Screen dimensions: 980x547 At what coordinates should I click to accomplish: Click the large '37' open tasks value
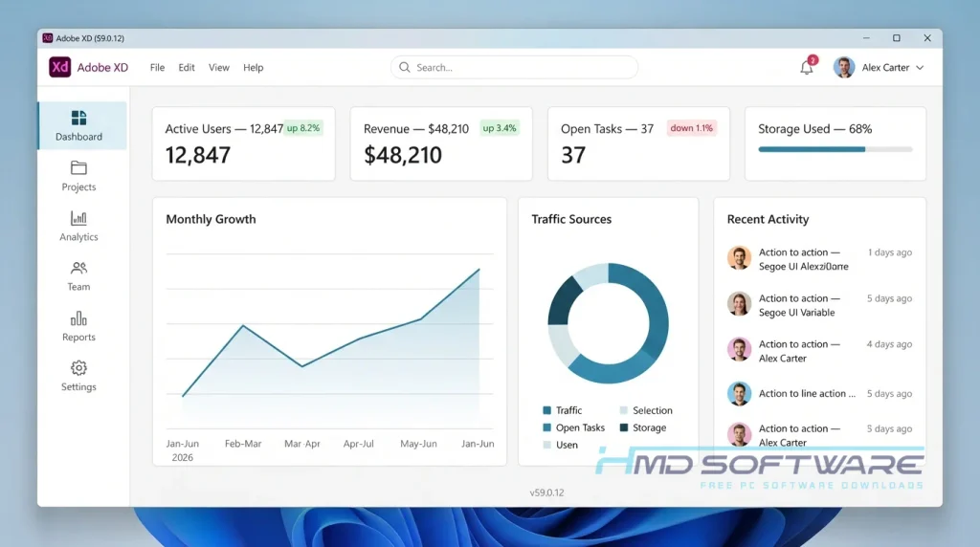coord(573,155)
